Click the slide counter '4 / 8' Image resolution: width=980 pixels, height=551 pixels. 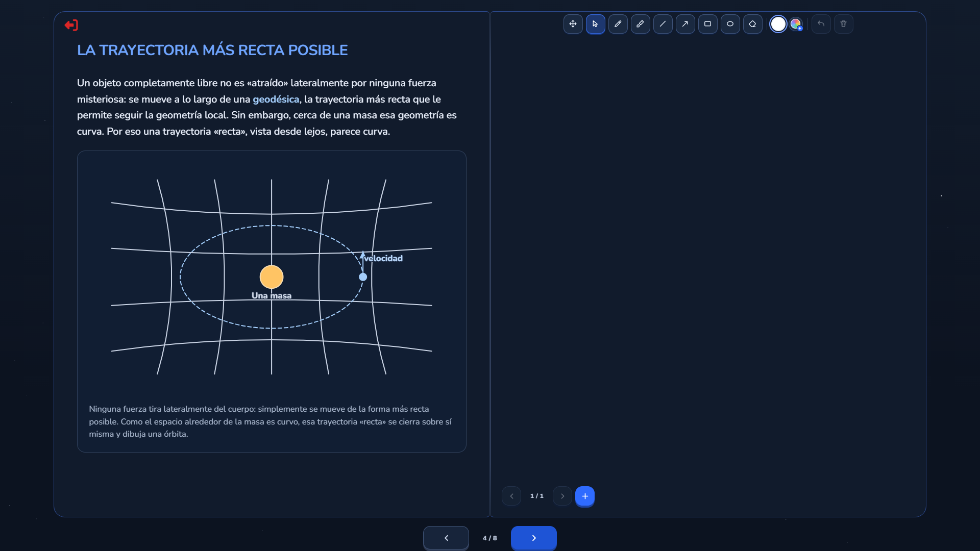pyautogui.click(x=490, y=538)
